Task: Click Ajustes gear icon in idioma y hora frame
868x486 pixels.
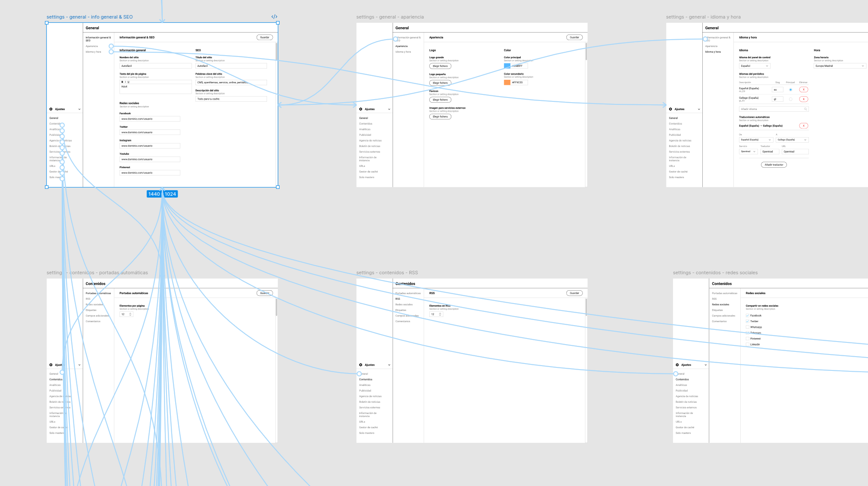Action: coord(670,109)
